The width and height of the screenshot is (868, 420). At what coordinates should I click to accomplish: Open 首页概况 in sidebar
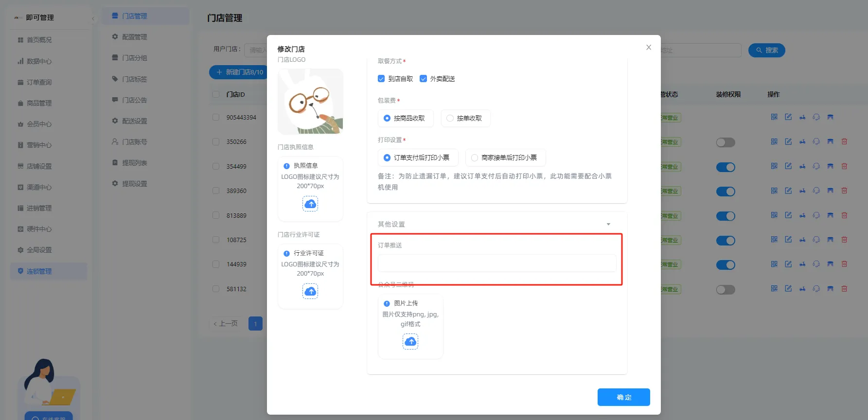(39, 40)
